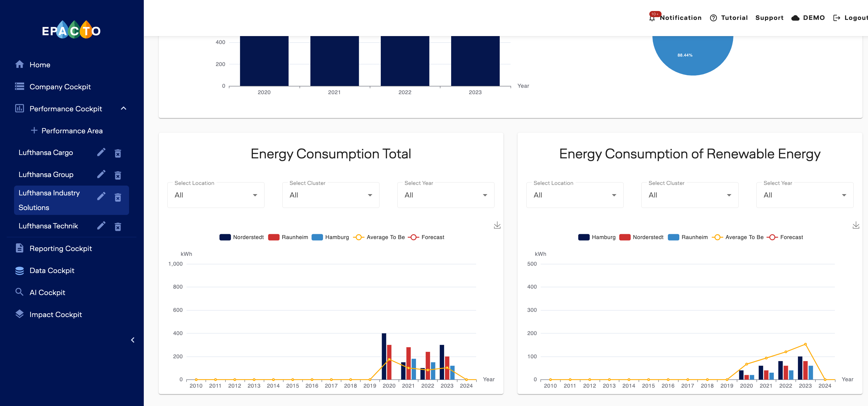Screen dimensions: 868x406
Task: Collapse the sidebar with the arrow icon
Action: [133, 340]
